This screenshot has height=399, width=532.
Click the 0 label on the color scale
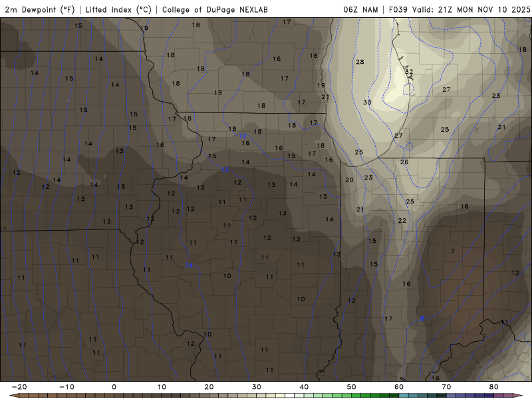pyautogui.click(x=114, y=387)
